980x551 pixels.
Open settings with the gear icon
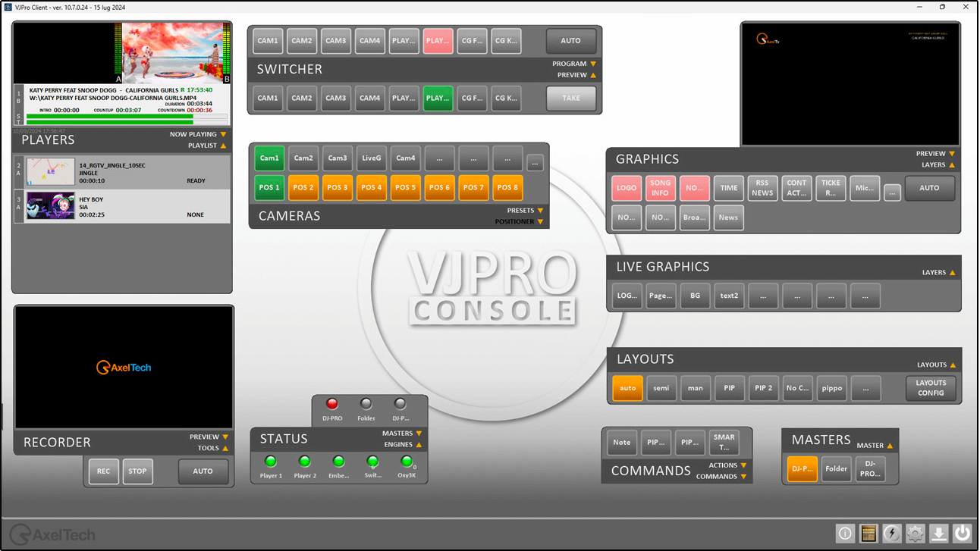coord(916,534)
